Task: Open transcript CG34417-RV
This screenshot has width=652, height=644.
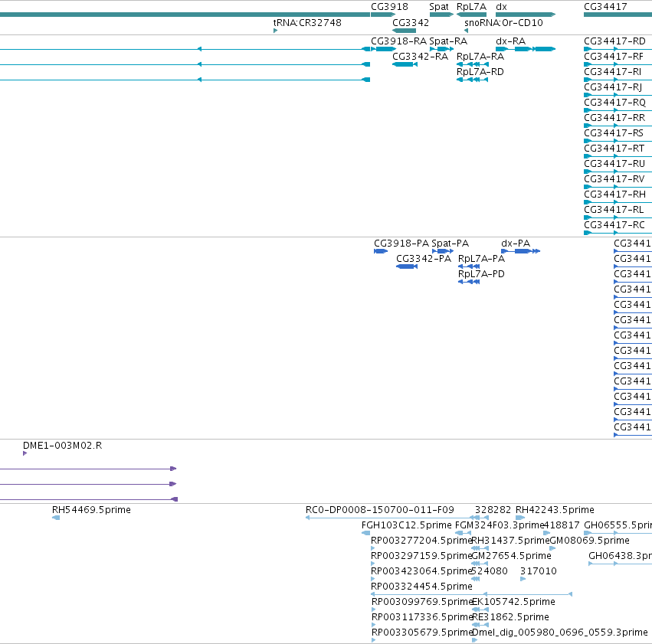Action: pyautogui.click(x=614, y=179)
